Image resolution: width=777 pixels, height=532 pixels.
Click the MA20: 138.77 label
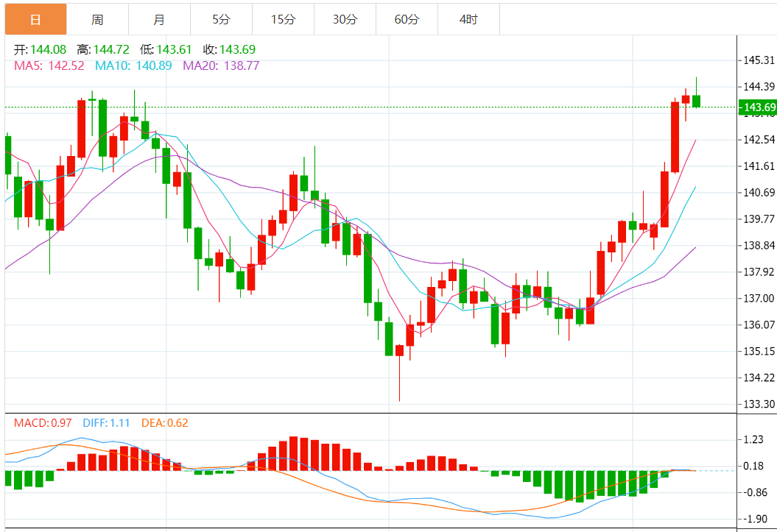[x=221, y=65]
